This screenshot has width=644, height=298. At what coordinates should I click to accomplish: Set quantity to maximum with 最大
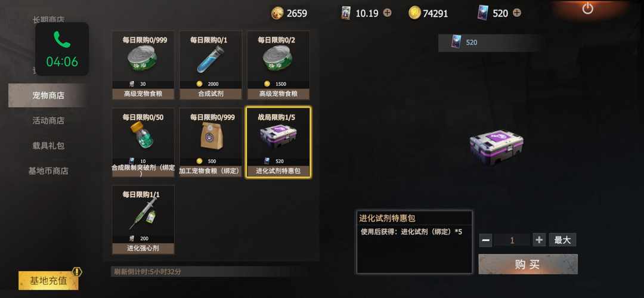click(x=563, y=240)
